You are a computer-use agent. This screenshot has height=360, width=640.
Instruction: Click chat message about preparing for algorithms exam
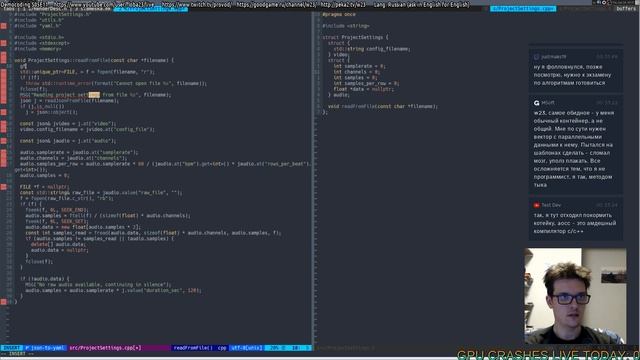(x=576, y=70)
